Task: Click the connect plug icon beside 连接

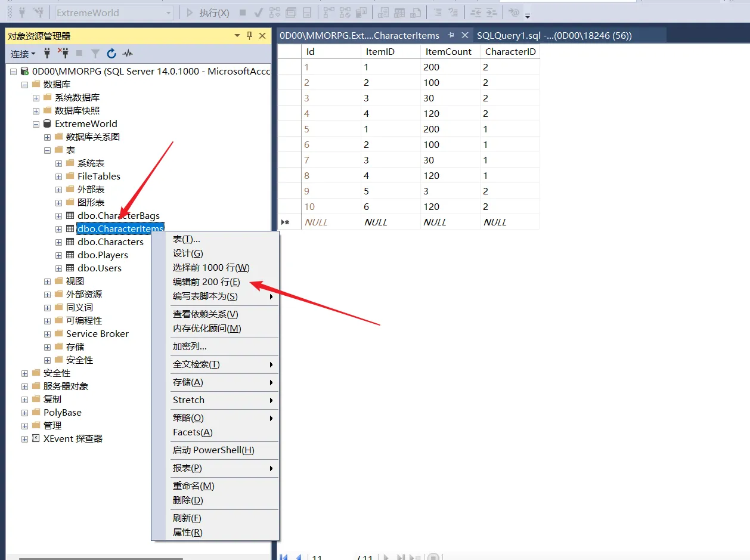Action: click(47, 54)
